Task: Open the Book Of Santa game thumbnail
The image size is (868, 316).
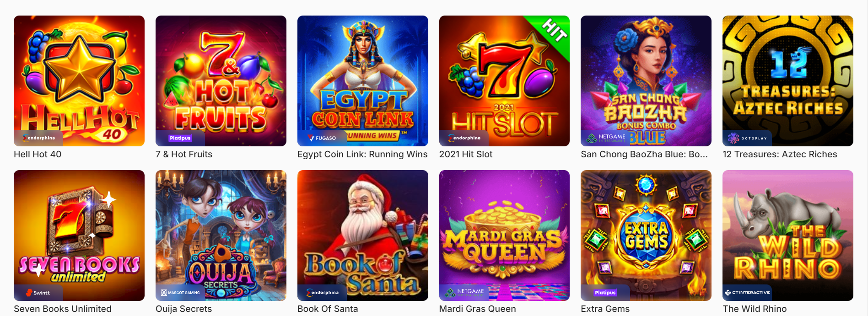Action: [x=363, y=236]
